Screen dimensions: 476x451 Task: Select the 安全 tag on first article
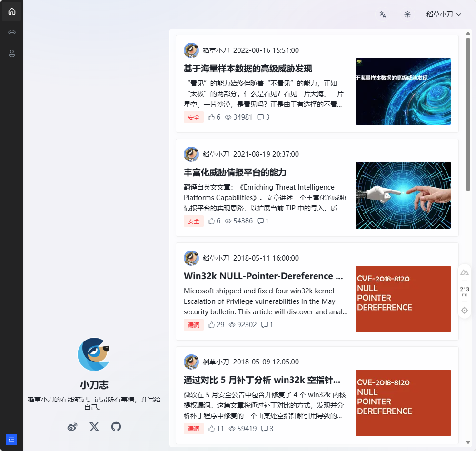[194, 117]
